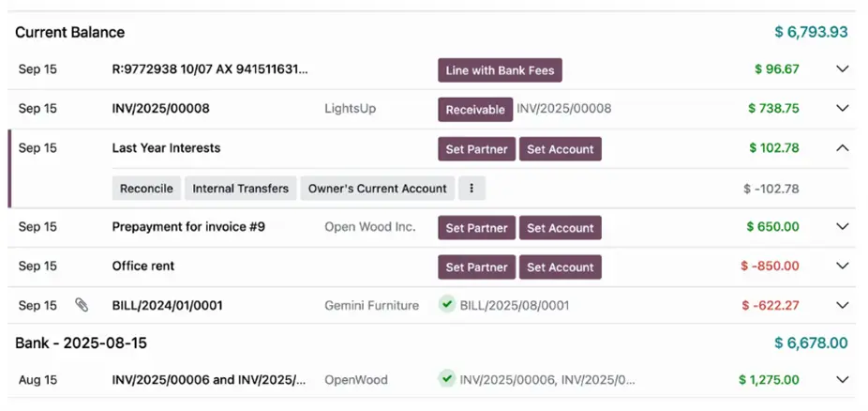The height and width of the screenshot is (411, 868).
Task: Set Account for Prepayment for invoice #9
Action: 560,227
